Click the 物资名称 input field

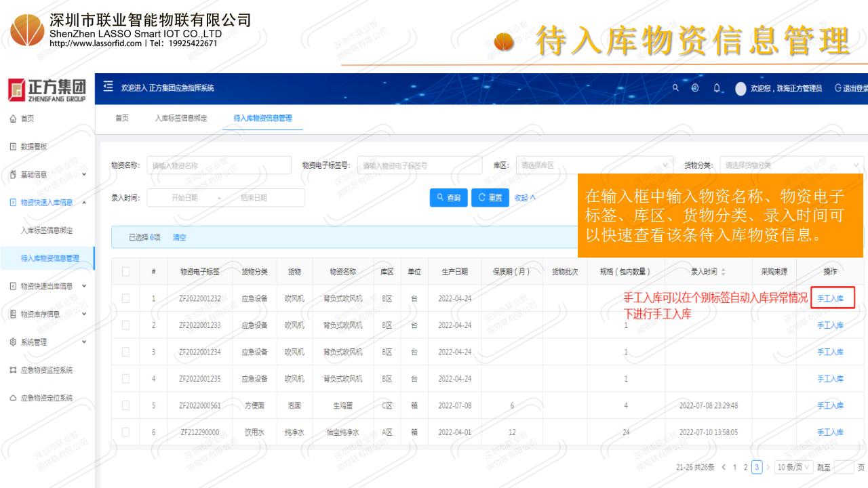point(218,165)
